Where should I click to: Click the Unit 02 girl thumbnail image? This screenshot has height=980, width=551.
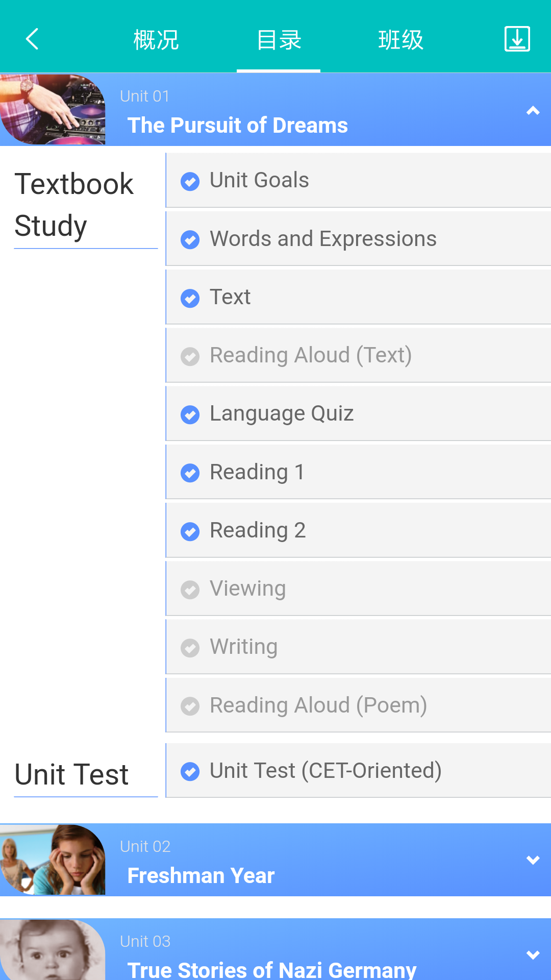[x=53, y=860]
